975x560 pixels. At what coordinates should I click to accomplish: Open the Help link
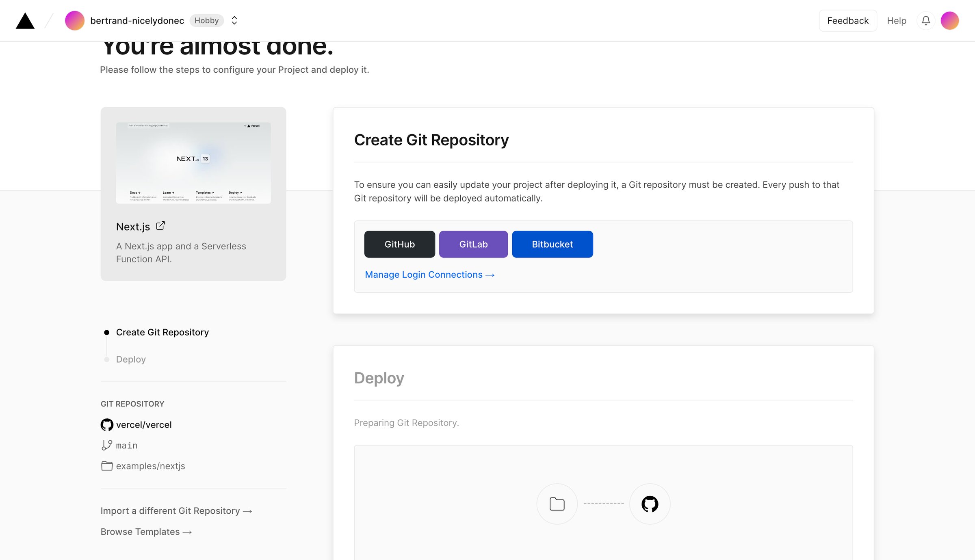pos(897,21)
